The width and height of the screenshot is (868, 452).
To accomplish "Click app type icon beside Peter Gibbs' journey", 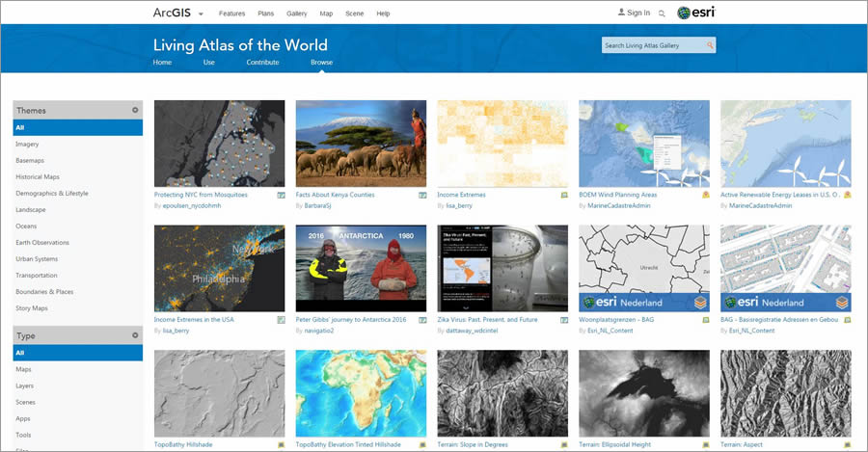I will [x=423, y=320].
